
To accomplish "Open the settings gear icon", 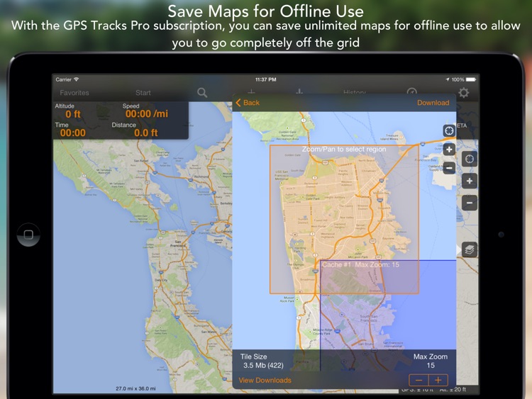I will point(463,93).
